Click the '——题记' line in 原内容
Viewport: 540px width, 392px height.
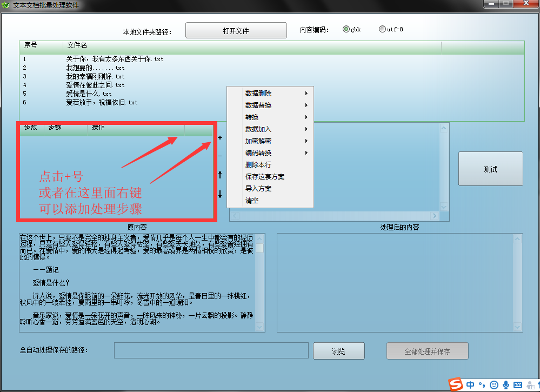[46, 270]
